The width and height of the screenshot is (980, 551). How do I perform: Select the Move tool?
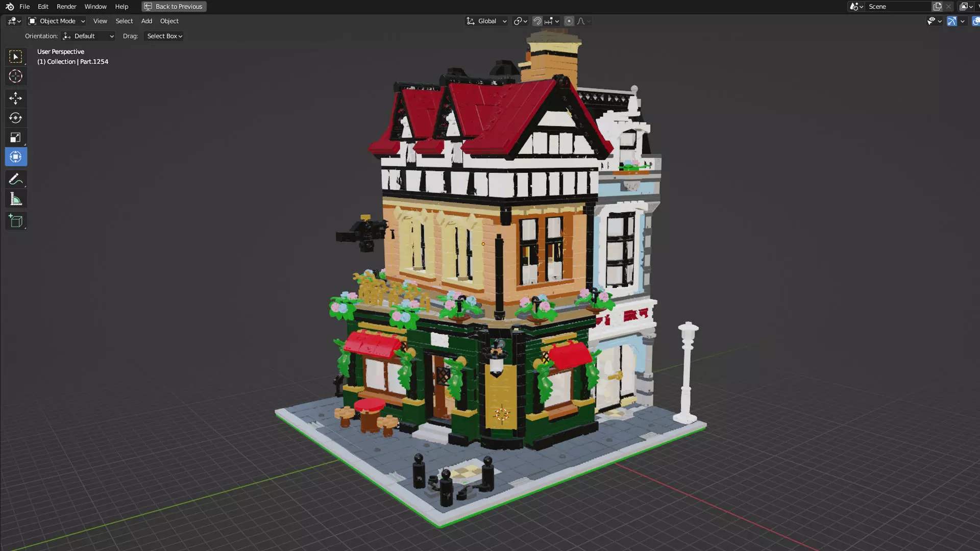pyautogui.click(x=16, y=98)
